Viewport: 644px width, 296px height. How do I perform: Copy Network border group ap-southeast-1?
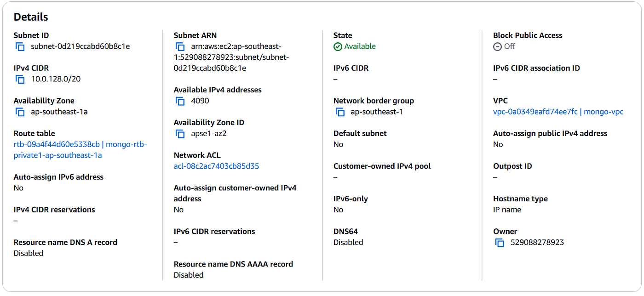(x=340, y=112)
